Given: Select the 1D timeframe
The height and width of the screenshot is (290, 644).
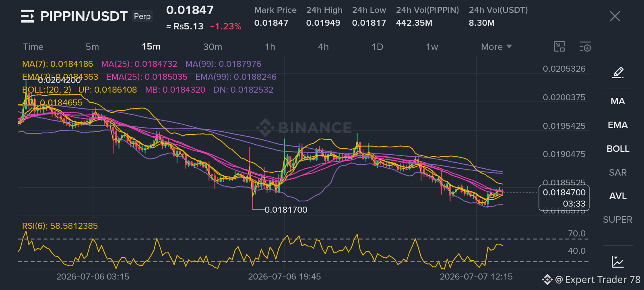Looking at the screenshot, I should 377,47.
